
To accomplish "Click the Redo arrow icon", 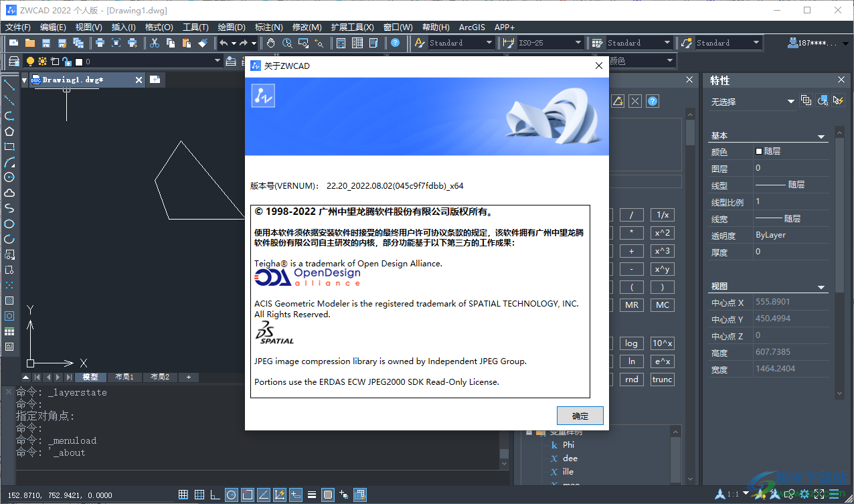I will point(244,43).
